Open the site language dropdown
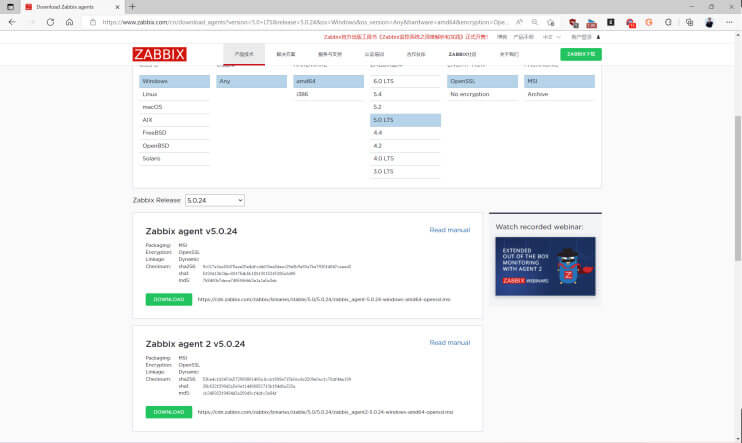The image size is (742, 443). tap(551, 37)
